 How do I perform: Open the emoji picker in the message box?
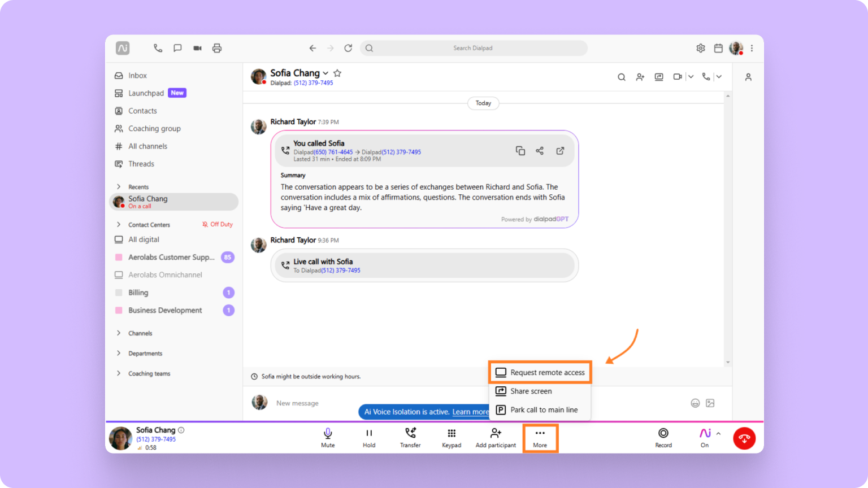click(695, 403)
